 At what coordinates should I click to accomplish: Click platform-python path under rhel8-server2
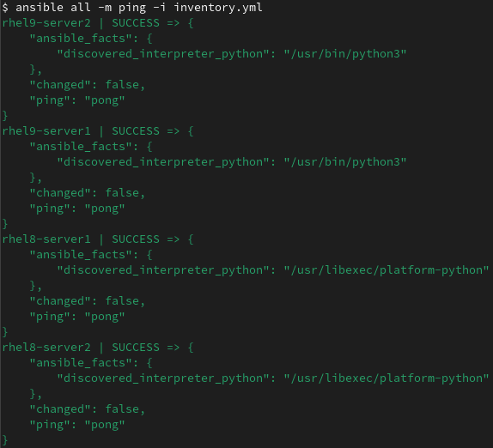(386, 378)
